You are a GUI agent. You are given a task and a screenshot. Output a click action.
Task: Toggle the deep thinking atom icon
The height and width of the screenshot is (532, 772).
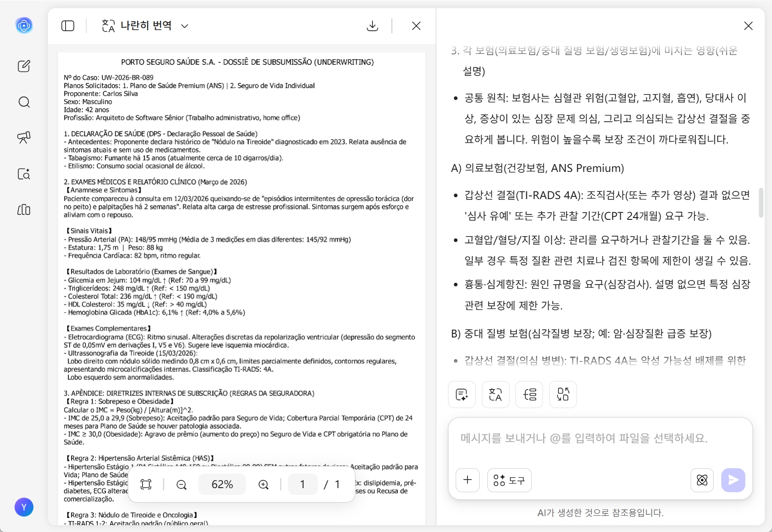702,480
